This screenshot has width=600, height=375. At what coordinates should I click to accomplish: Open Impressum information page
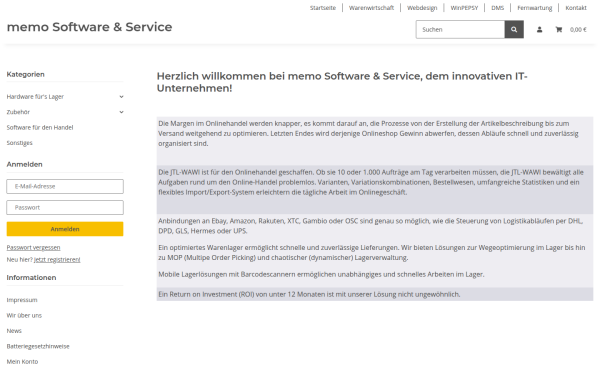pos(22,300)
